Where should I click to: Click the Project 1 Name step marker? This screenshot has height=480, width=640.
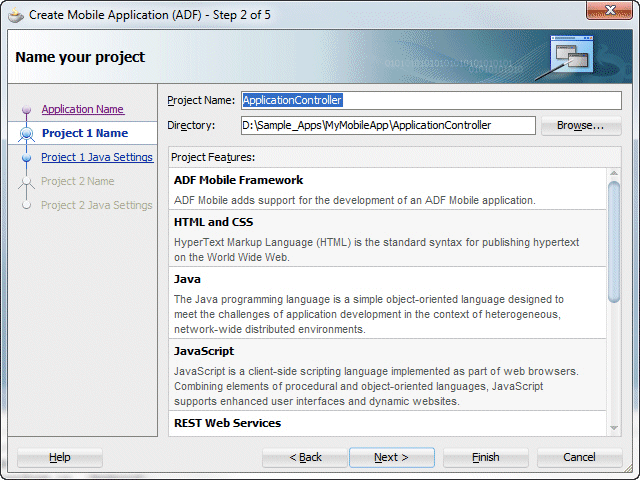point(27,133)
